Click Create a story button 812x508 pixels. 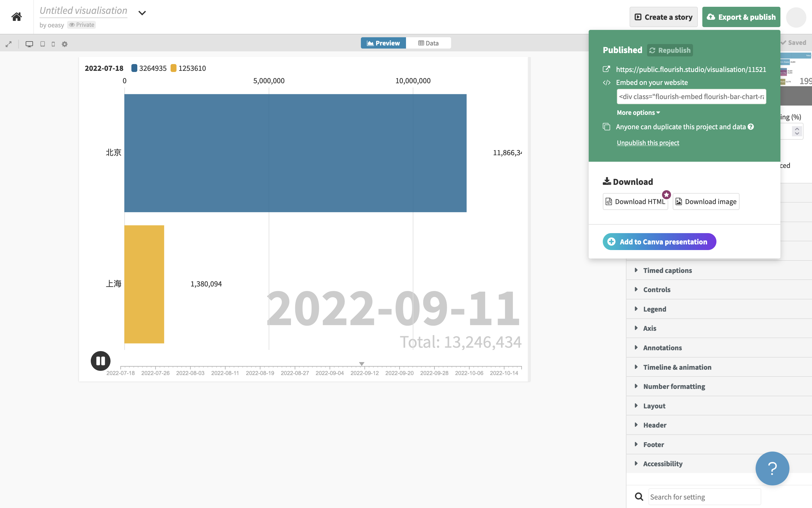tap(663, 17)
